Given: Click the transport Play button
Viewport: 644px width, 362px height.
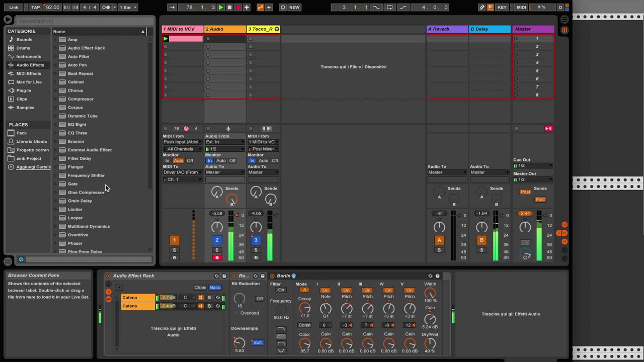Looking at the screenshot, I should point(221,8).
